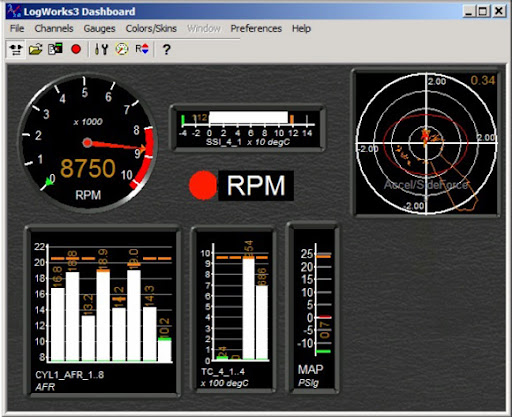Open the Help menu
The image size is (512, 417).
[301, 29]
